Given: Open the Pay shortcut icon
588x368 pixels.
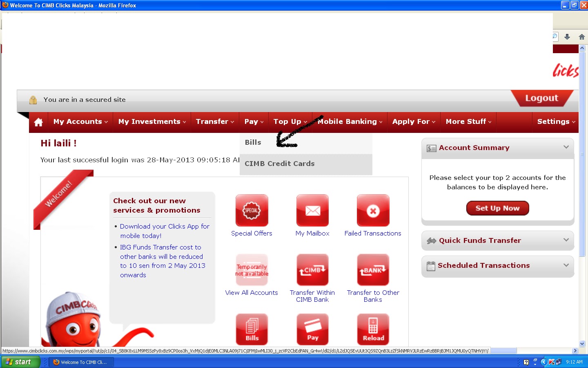Looking at the screenshot, I should (x=312, y=330).
